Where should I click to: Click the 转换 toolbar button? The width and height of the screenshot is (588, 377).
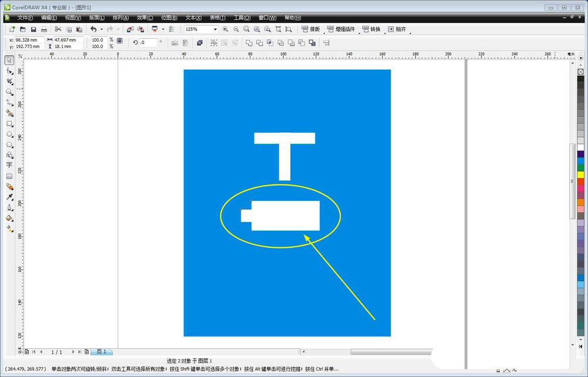(372, 29)
